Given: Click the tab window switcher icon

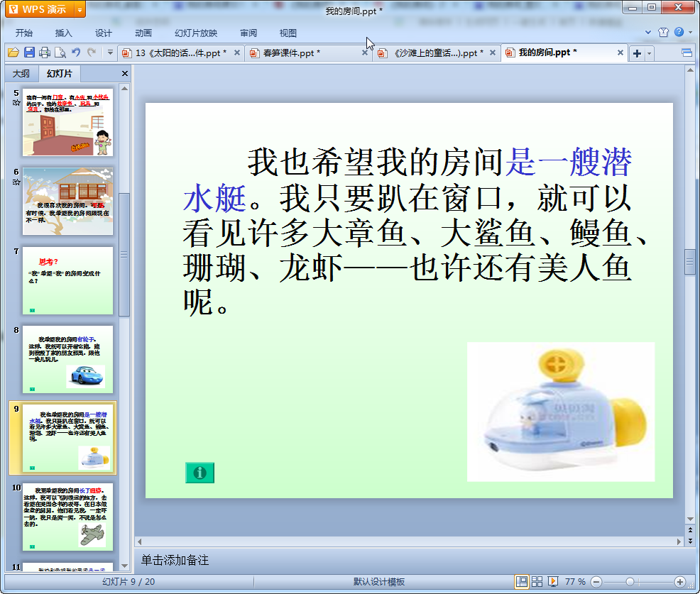Looking at the screenshot, I should click(687, 53).
